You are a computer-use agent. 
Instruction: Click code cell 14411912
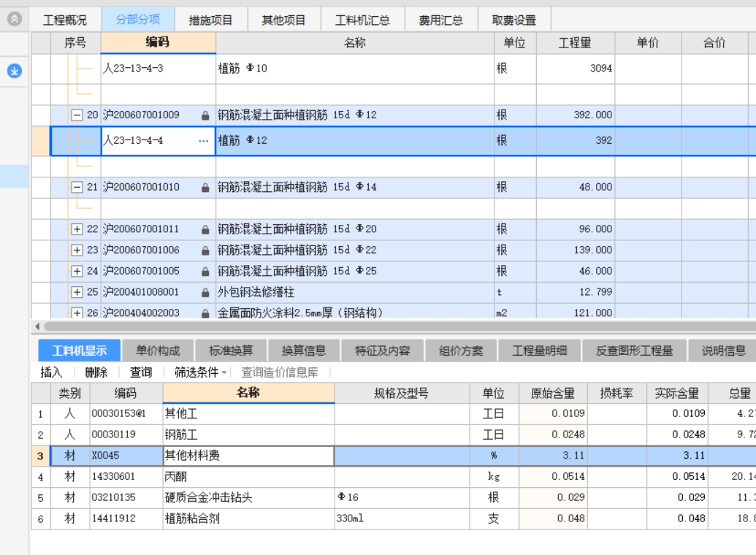click(x=126, y=518)
